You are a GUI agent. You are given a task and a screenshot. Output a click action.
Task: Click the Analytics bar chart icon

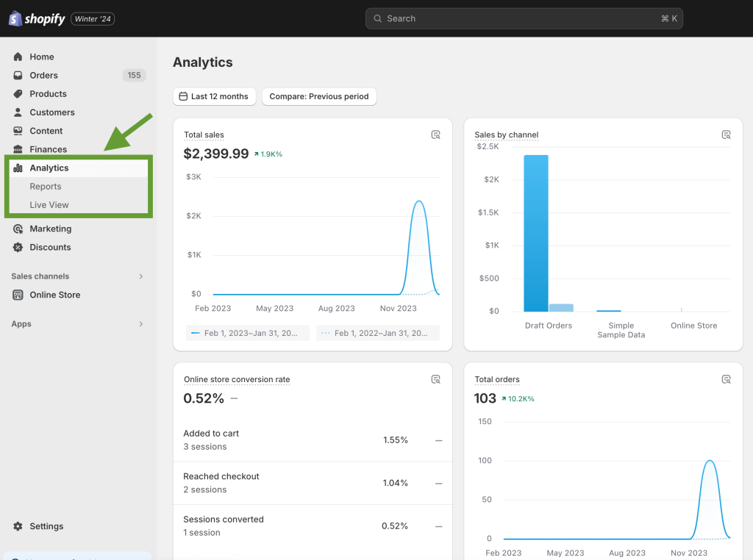[18, 168]
